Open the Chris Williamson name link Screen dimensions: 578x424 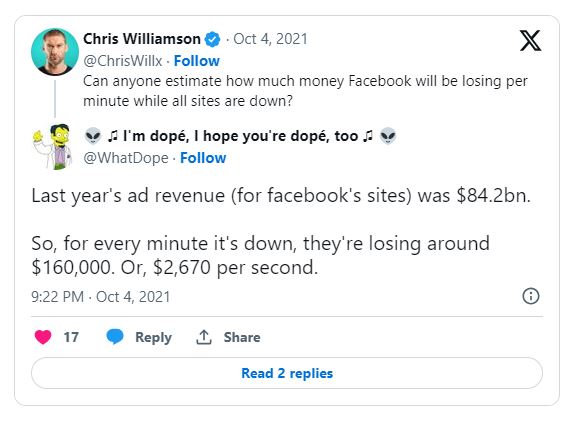pos(142,39)
